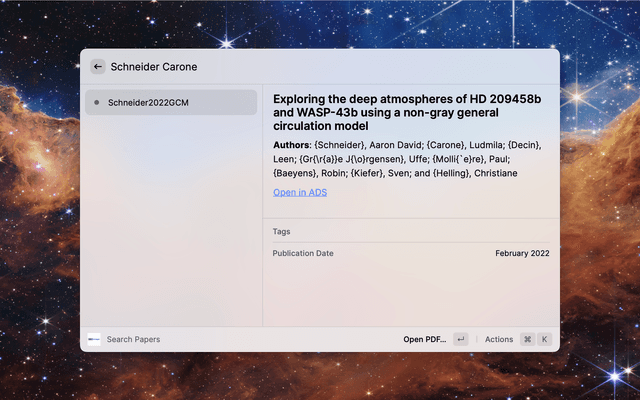Click the Authors text block
This screenshot has height=400, width=640.
coord(408,159)
